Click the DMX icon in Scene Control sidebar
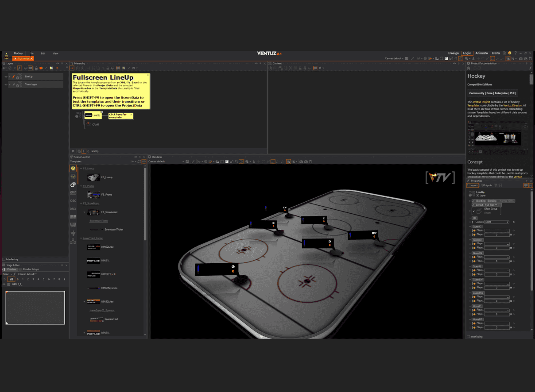 pyautogui.click(x=73, y=208)
